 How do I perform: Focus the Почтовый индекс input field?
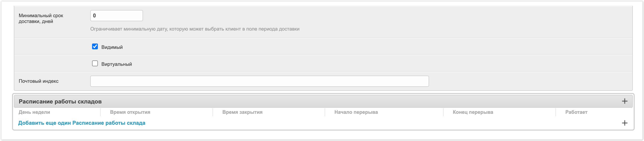click(x=259, y=81)
